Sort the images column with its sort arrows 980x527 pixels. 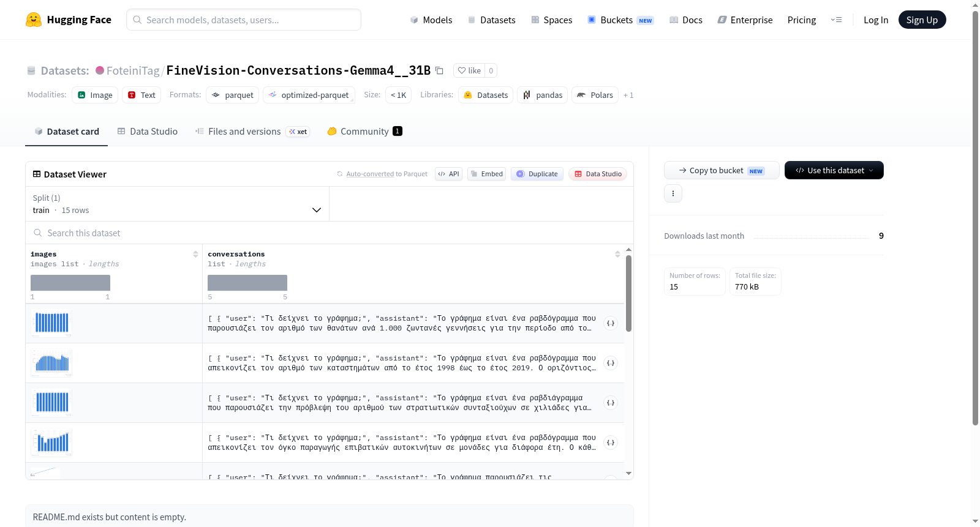(x=195, y=254)
